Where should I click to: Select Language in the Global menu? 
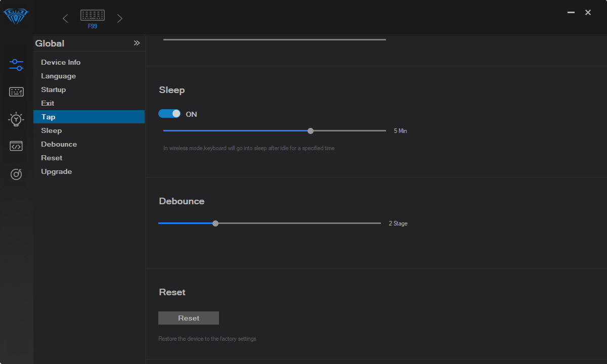point(58,76)
